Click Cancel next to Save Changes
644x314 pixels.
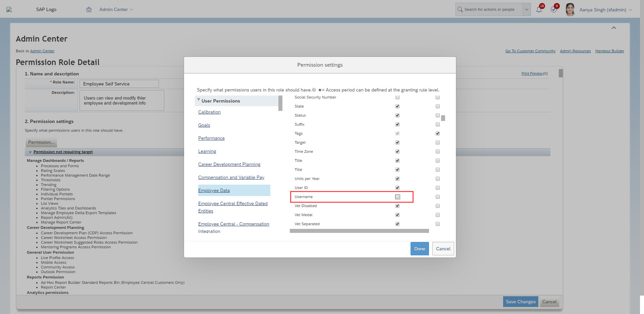tap(549, 302)
